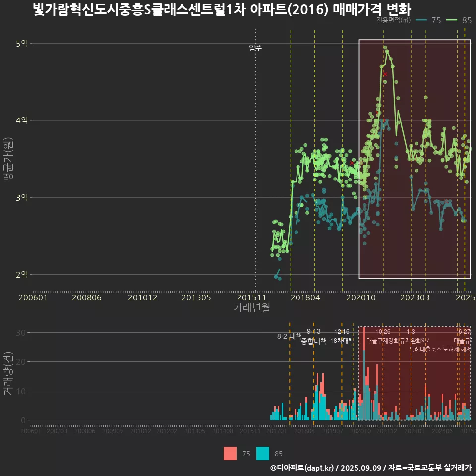Image resolution: width=476 pixels, height=476 pixels.
Task: Click the 12·16 18차대책 annotation
Action: (x=342, y=336)
